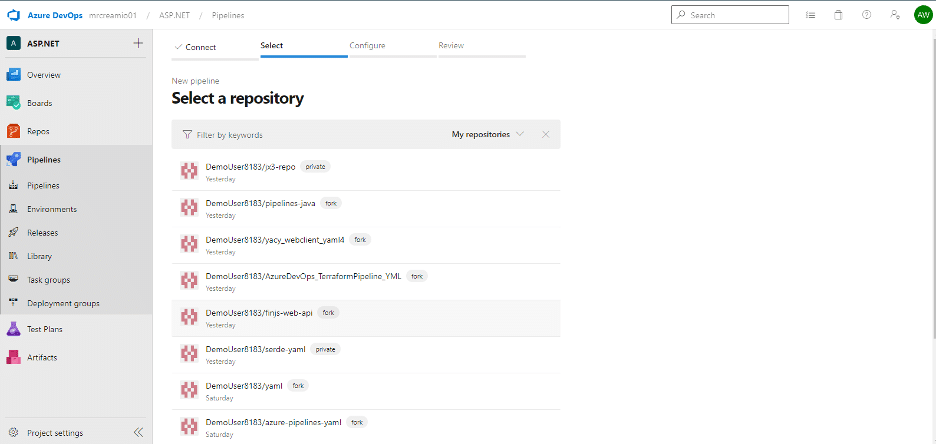Click the Project settings label
The image size is (936, 444).
tap(55, 433)
